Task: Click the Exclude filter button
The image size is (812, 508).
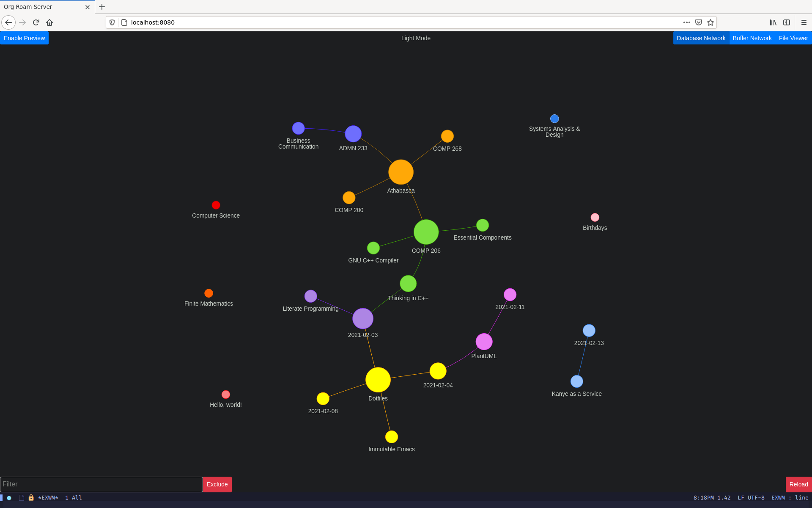Action: tap(216, 484)
